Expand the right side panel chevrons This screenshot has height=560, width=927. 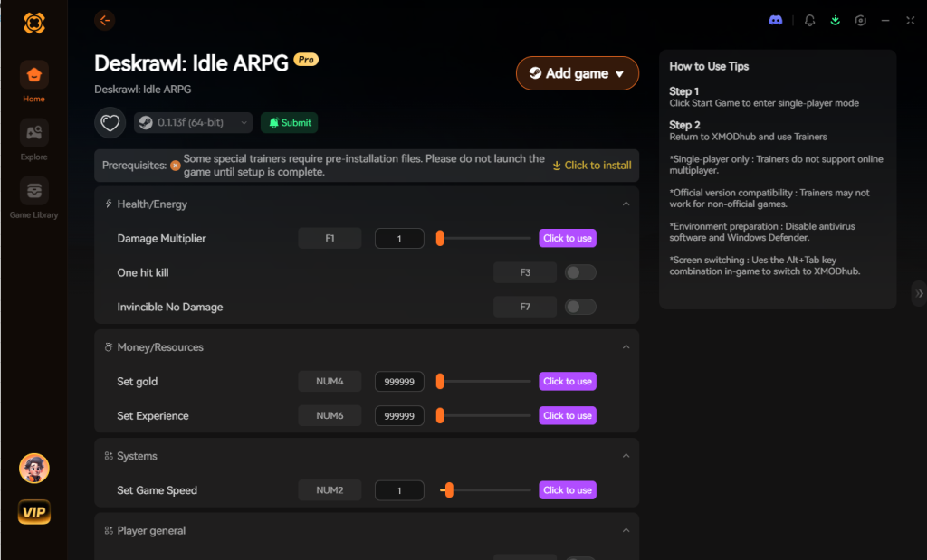(x=919, y=293)
